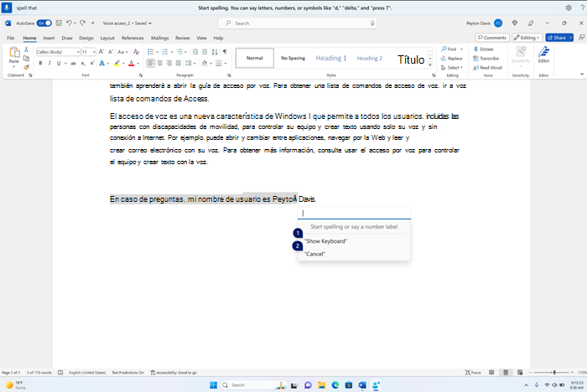The height and width of the screenshot is (392, 587).
Task: Choose "Cancel" in spelling popup
Action: click(354, 254)
